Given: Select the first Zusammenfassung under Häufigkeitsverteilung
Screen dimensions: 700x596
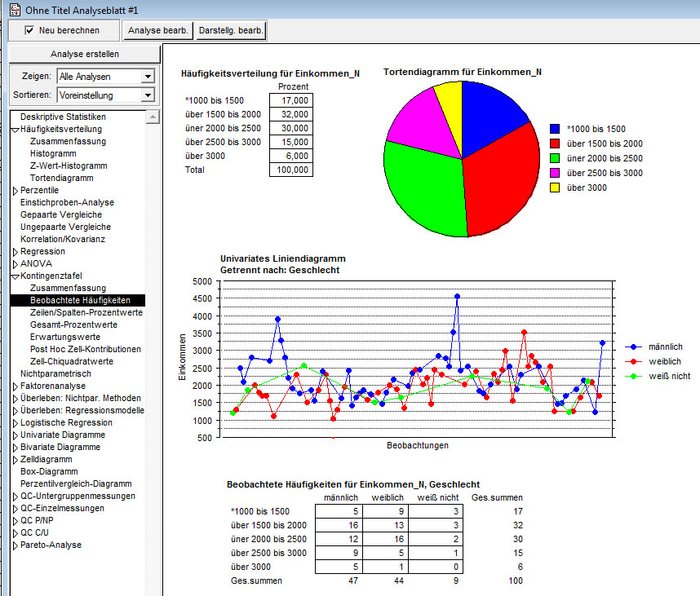Looking at the screenshot, I should [x=68, y=141].
